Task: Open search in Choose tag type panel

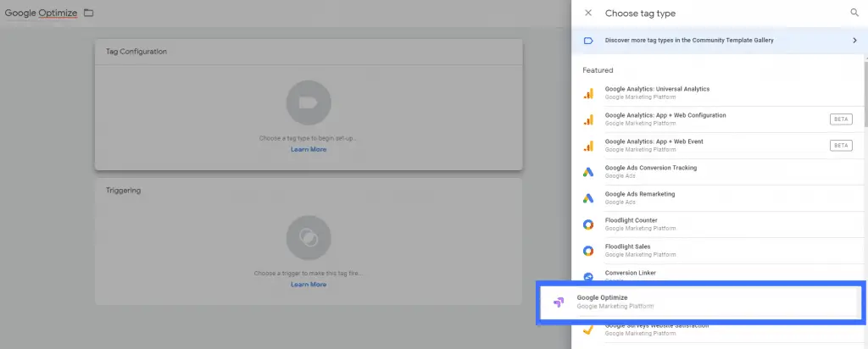Action: tap(854, 13)
